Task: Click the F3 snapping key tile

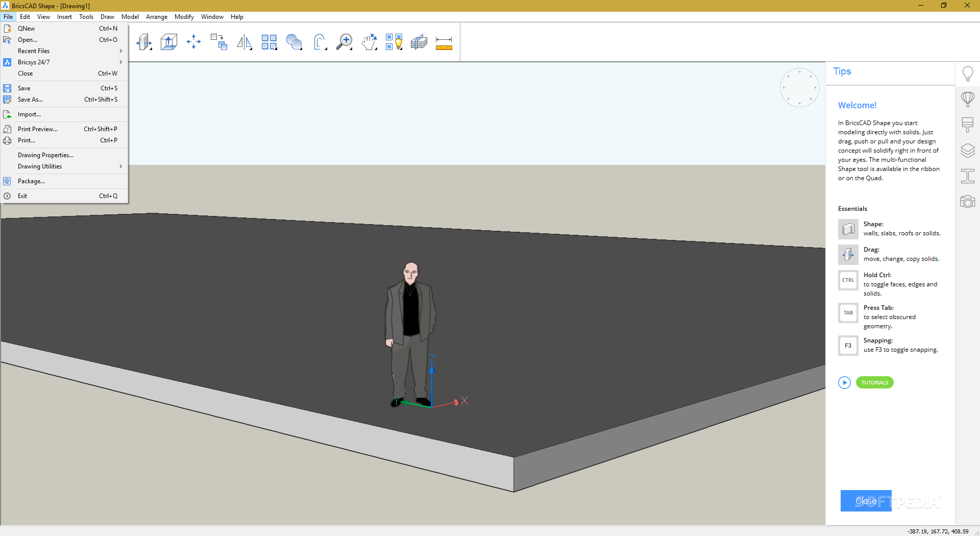Action: 848,346
